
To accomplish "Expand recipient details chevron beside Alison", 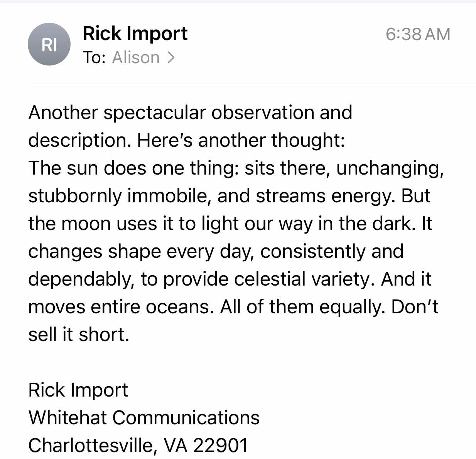I will click(171, 57).
